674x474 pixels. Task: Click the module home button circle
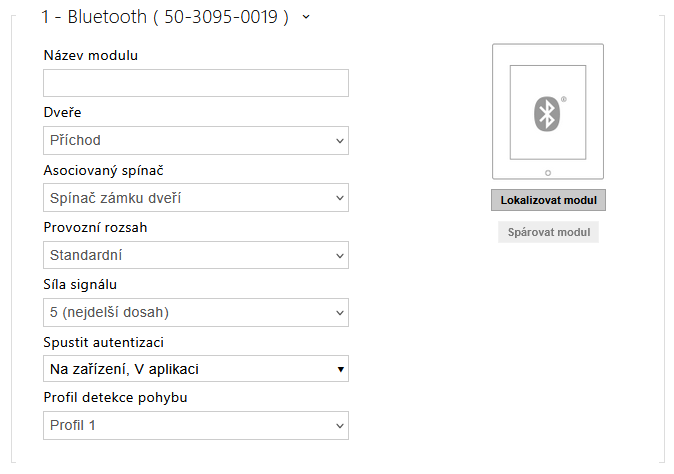pos(548,172)
